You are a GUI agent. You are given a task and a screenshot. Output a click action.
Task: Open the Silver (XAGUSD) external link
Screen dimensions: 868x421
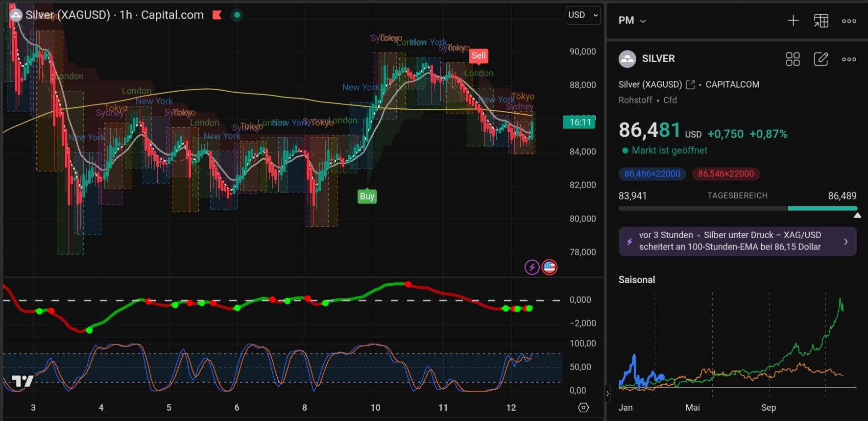coord(690,85)
